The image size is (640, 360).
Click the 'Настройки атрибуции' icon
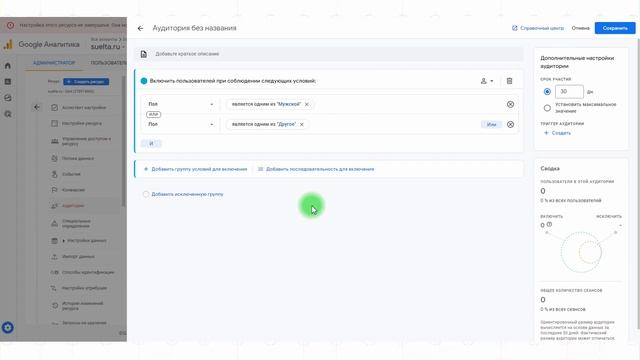[x=54, y=288]
